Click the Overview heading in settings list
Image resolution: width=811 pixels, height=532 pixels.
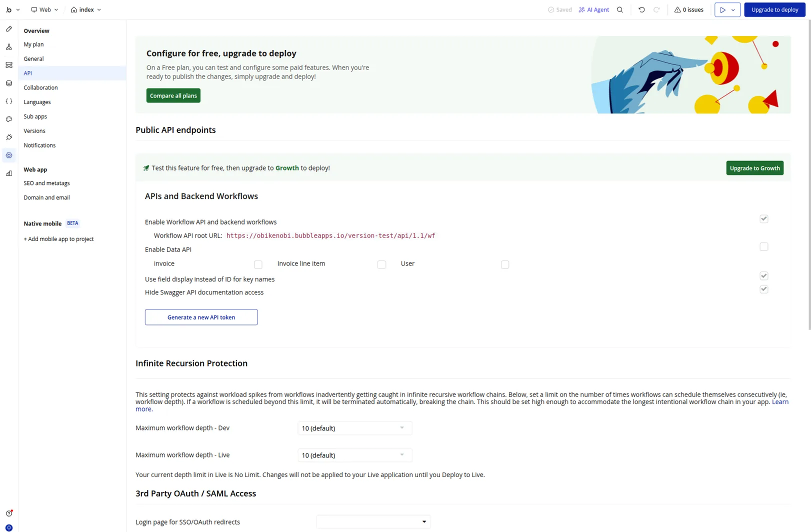click(36, 30)
